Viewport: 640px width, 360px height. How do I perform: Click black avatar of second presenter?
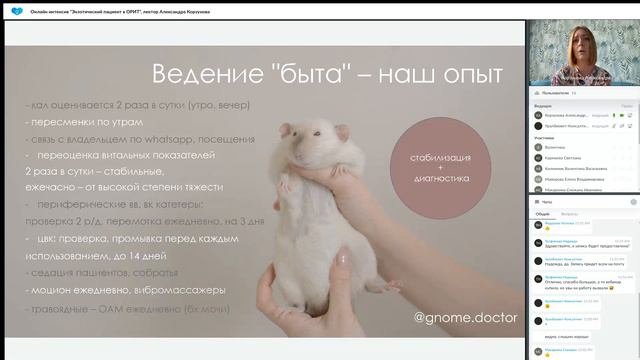pos(538,126)
